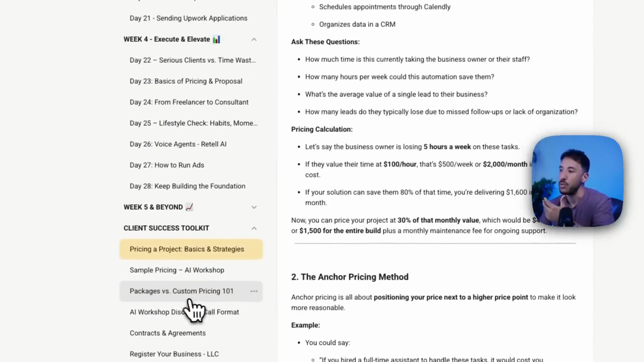Expand the WEEK 5 & BEYOND section
Viewport: 644px width, 362px height.
(254, 207)
